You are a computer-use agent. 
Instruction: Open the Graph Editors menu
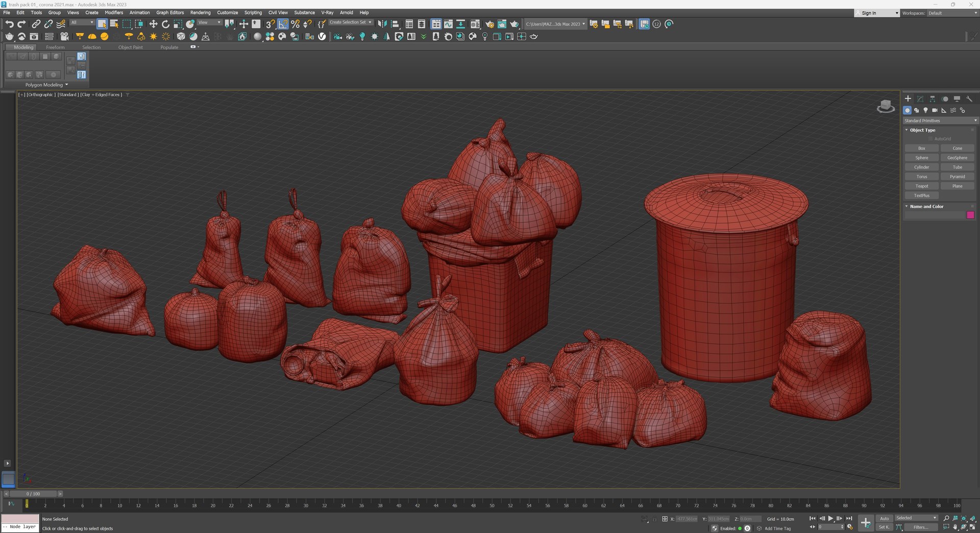pos(170,13)
